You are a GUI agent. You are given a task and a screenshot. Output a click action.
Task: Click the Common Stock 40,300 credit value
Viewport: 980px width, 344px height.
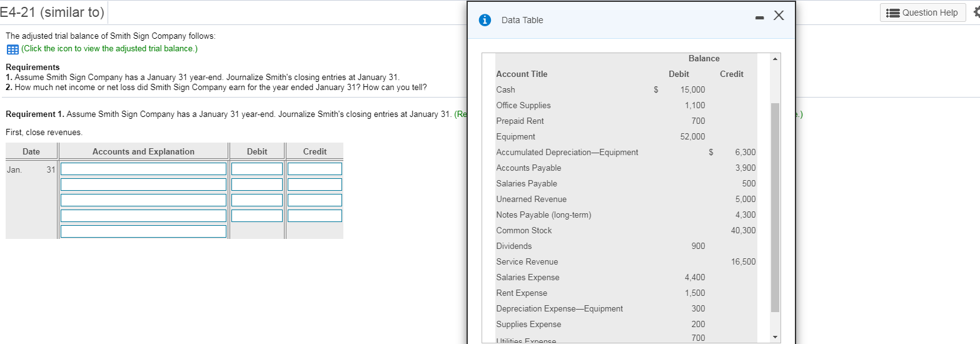(743, 230)
